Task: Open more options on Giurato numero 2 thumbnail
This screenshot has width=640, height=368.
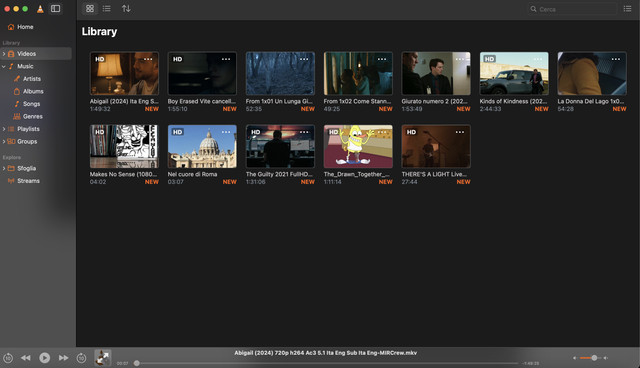Action: [x=460, y=59]
